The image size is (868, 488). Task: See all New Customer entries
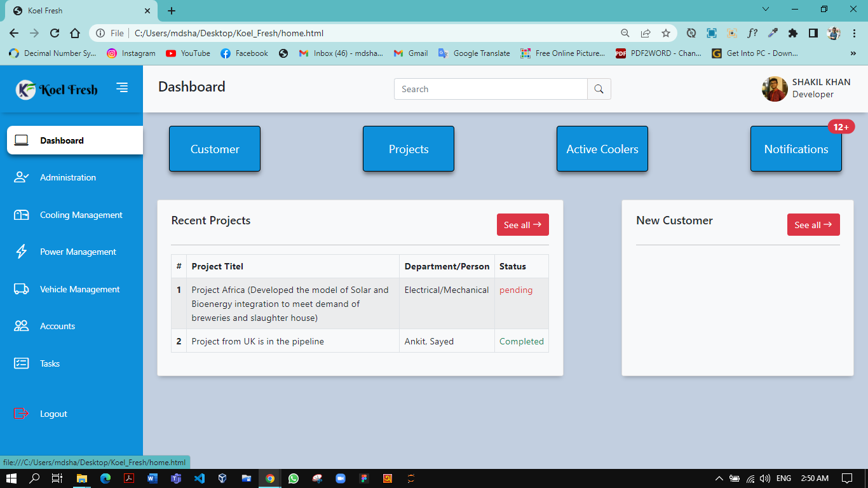pyautogui.click(x=813, y=225)
